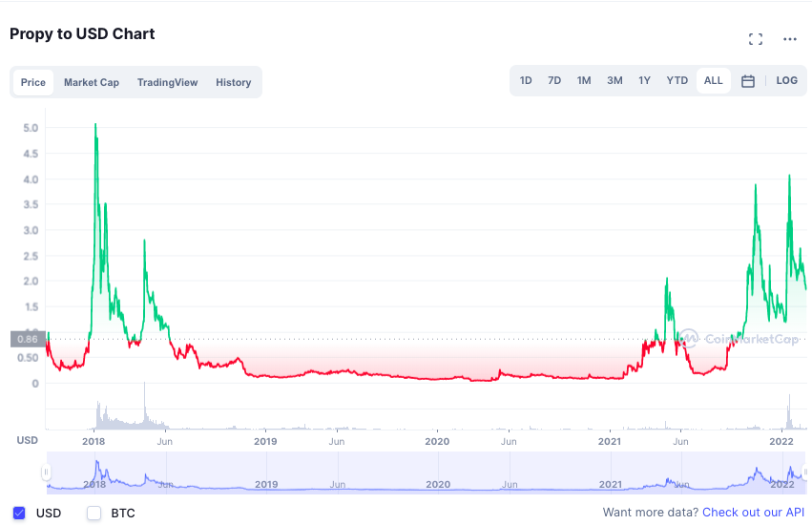Click the 0.86 price marker label
The height and width of the screenshot is (525, 812).
(28, 339)
